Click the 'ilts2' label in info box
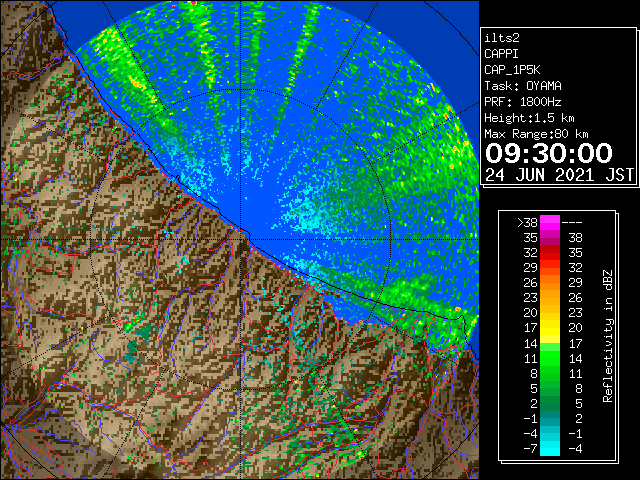The width and height of the screenshot is (640, 480). 502,38
